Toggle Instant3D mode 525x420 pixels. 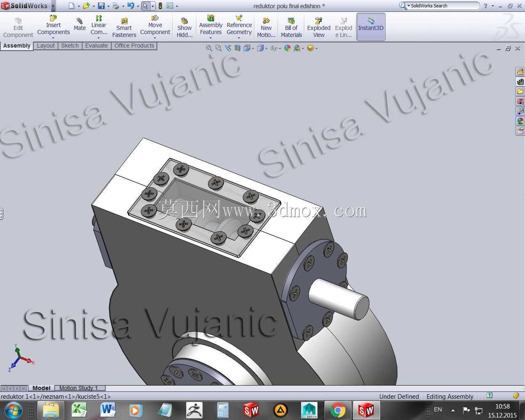(371, 27)
